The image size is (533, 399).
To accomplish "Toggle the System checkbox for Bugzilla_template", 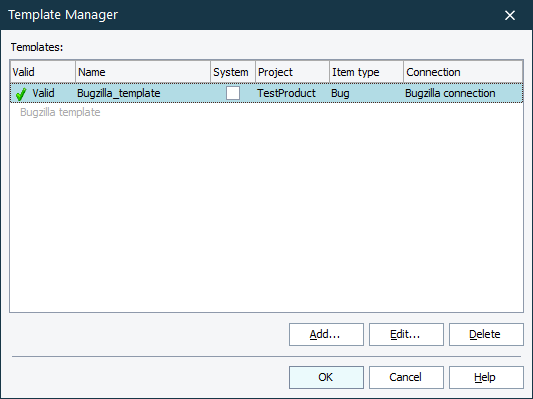I will click(233, 93).
